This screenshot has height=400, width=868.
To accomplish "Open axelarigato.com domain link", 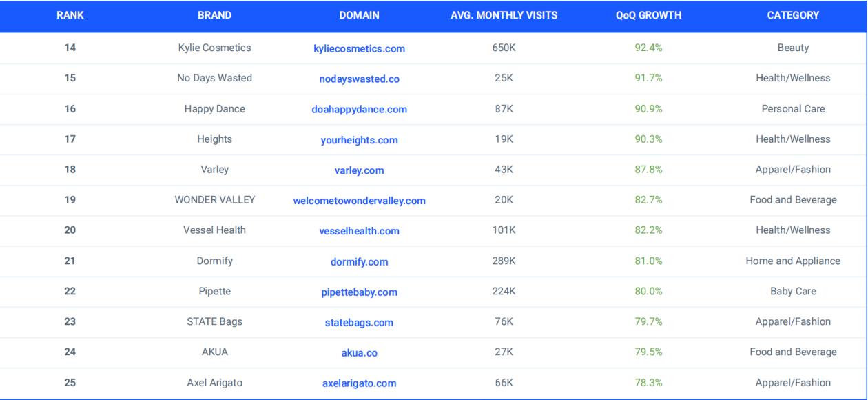I will click(x=359, y=383).
